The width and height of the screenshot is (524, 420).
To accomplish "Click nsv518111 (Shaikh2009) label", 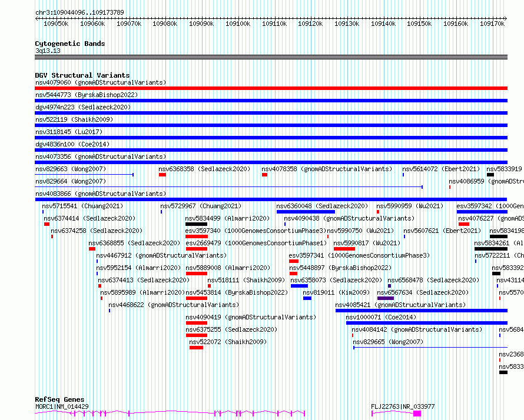I will pyautogui.click(x=246, y=280).
